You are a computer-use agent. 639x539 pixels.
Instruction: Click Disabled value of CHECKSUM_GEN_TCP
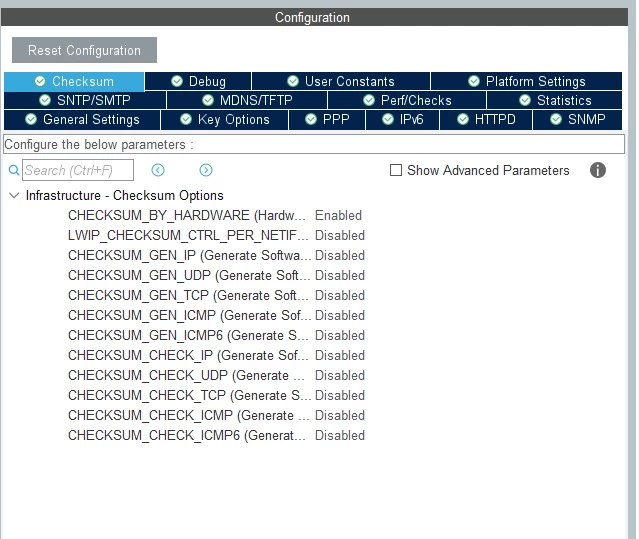point(340,295)
